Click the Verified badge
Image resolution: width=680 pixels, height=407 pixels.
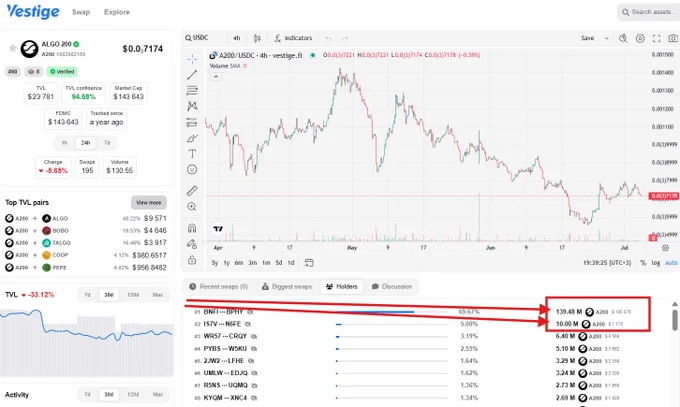pos(62,72)
